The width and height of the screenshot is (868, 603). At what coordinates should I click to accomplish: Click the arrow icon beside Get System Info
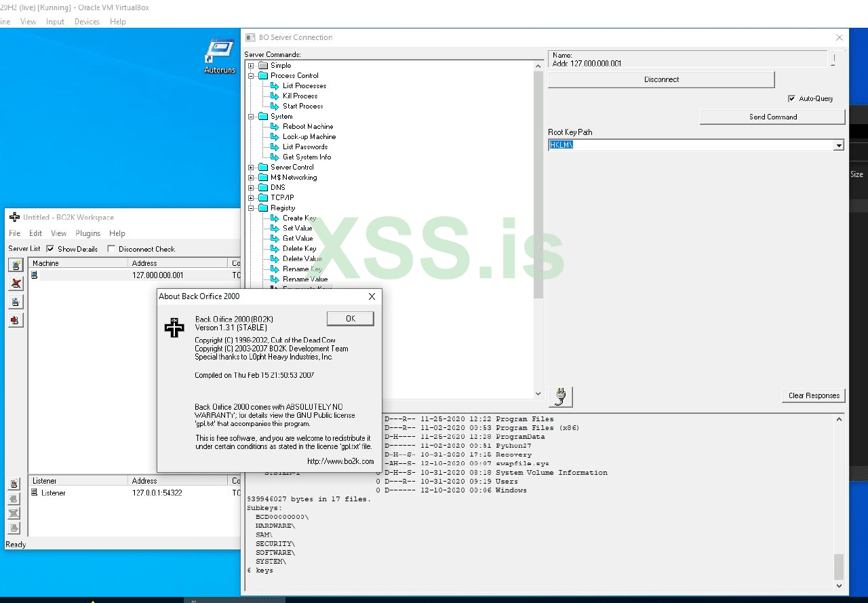275,157
